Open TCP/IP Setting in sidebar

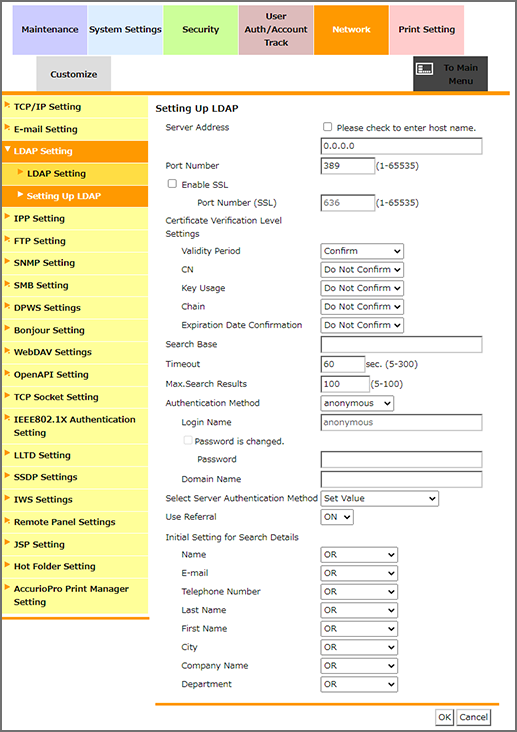click(x=75, y=107)
